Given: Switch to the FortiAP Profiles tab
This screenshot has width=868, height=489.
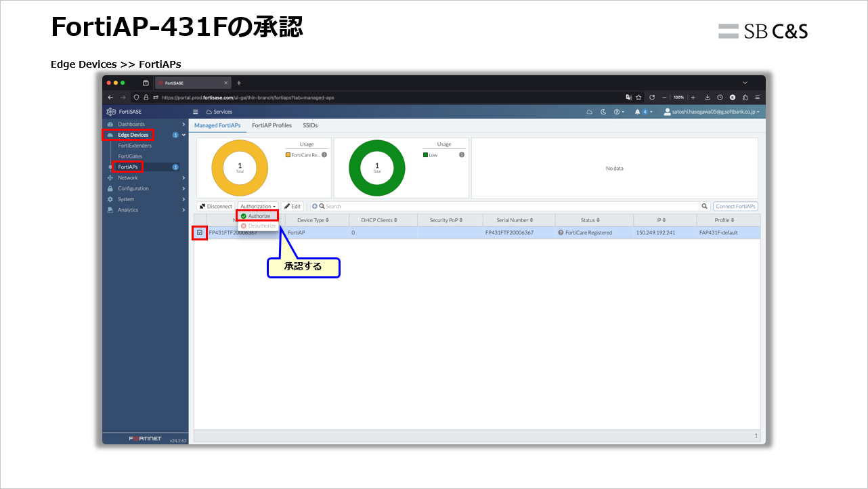Looking at the screenshot, I should coord(272,125).
